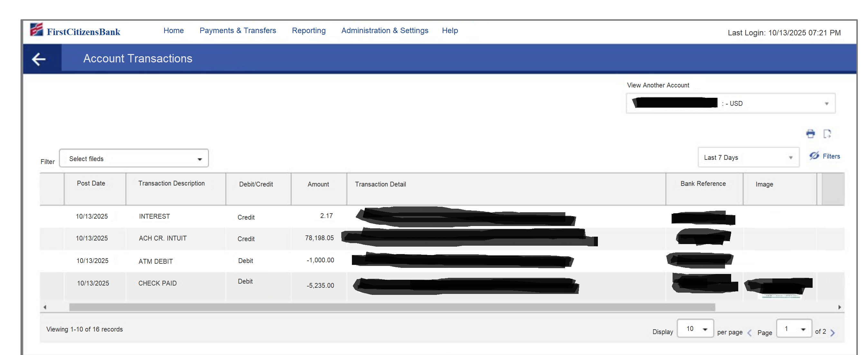
Task: Open Administration & Settings menu
Action: point(384,31)
